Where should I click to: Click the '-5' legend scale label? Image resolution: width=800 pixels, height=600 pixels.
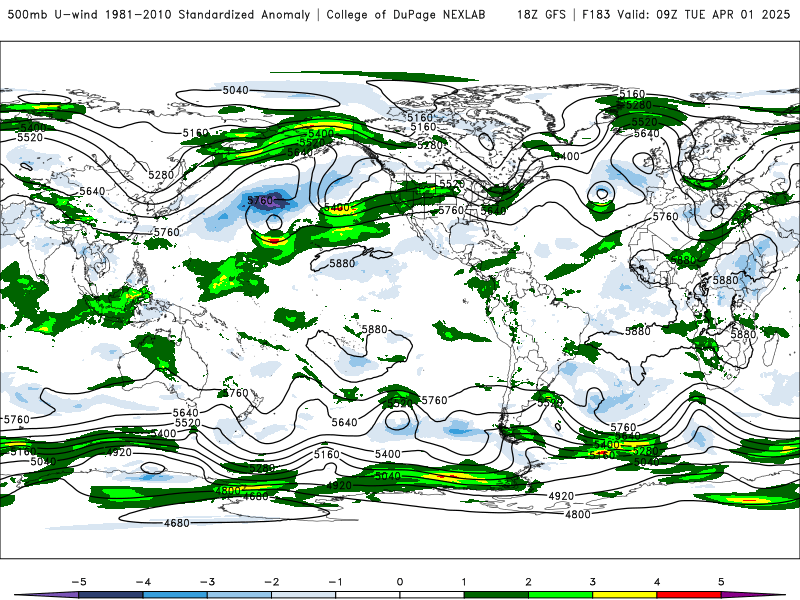point(79,582)
